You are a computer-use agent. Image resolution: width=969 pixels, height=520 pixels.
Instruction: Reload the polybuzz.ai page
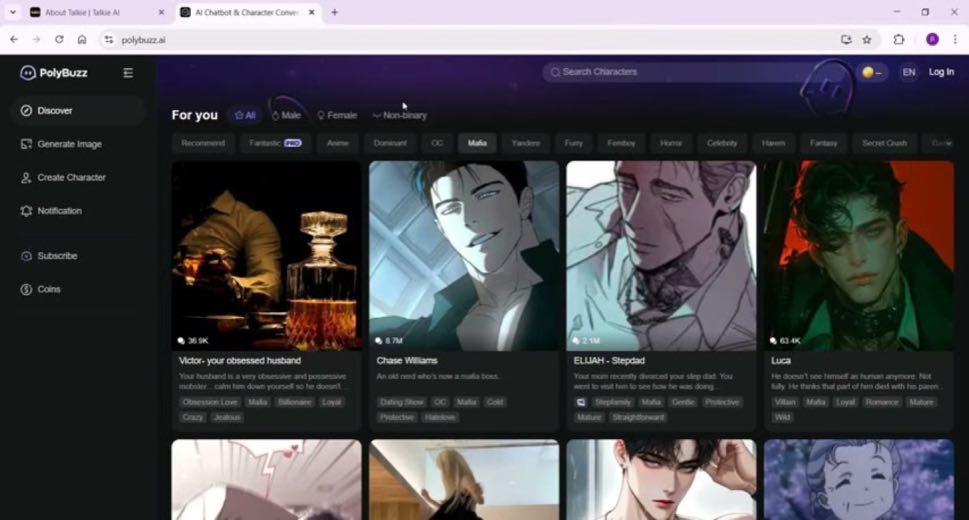point(59,40)
